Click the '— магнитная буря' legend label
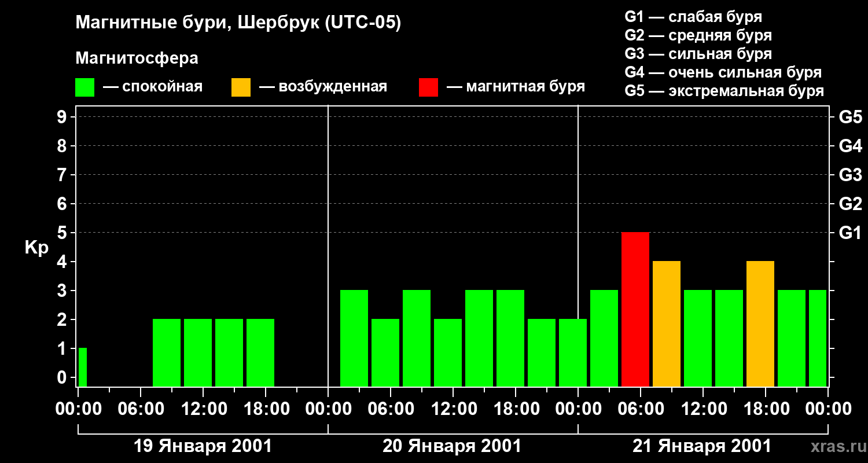This screenshot has width=868, height=463. pyautogui.click(x=516, y=87)
